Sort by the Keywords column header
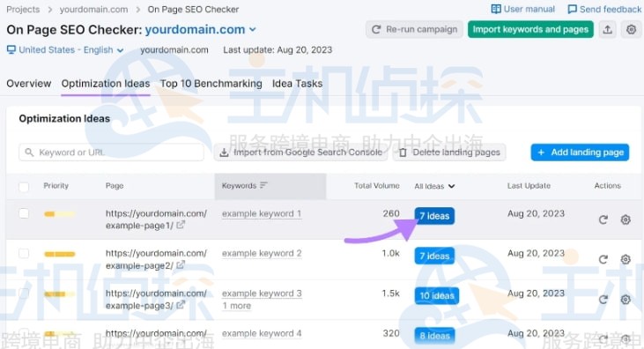Viewport: 644px width, 349px height. click(x=270, y=186)
